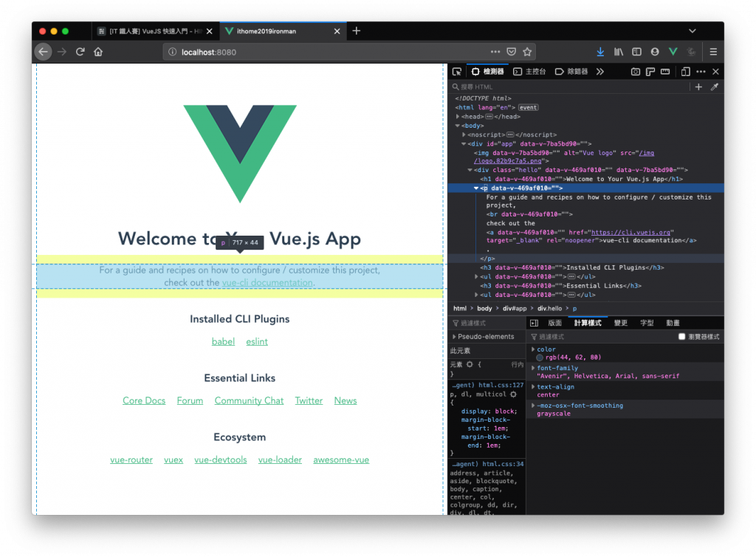Click the Vue devtools extension icon
The height and width of the screenshot is (557, 756).
[673, 52]
